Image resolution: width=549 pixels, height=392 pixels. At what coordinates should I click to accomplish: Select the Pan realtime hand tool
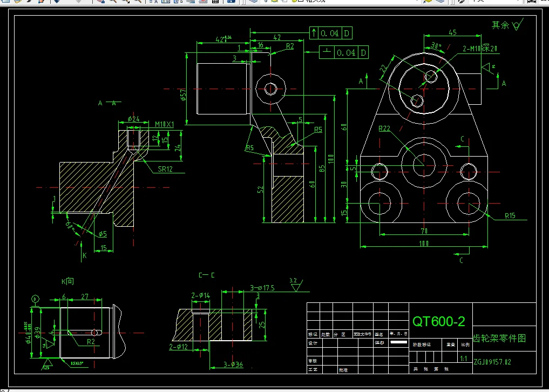pos(100,1)
